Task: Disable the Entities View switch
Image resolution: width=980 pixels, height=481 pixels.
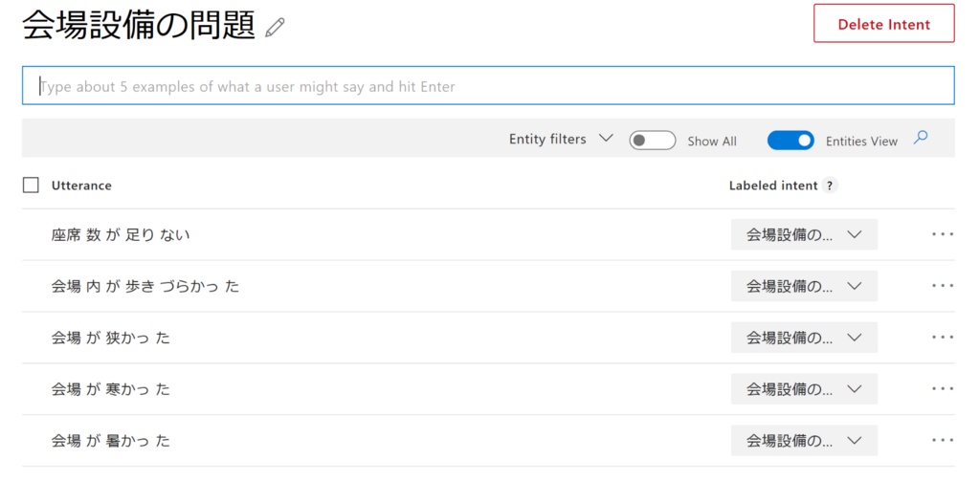Action: pos(791,141)
